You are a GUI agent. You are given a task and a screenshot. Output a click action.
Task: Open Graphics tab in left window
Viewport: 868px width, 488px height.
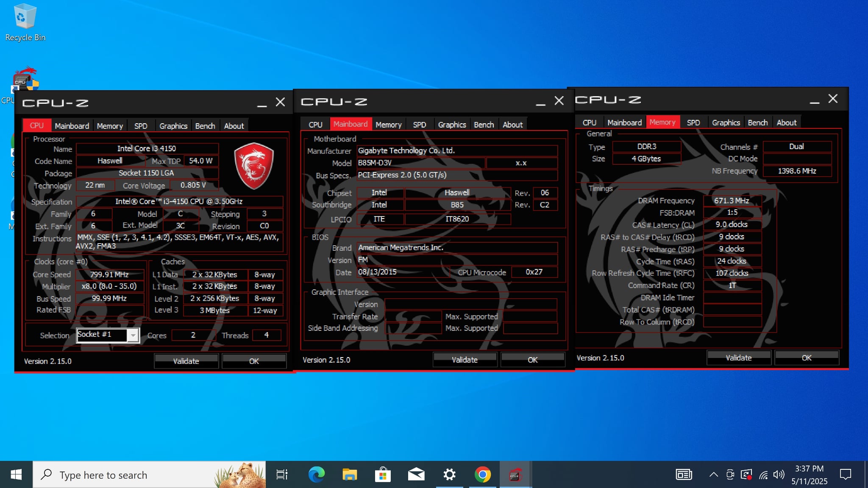[x=173, y=126]
